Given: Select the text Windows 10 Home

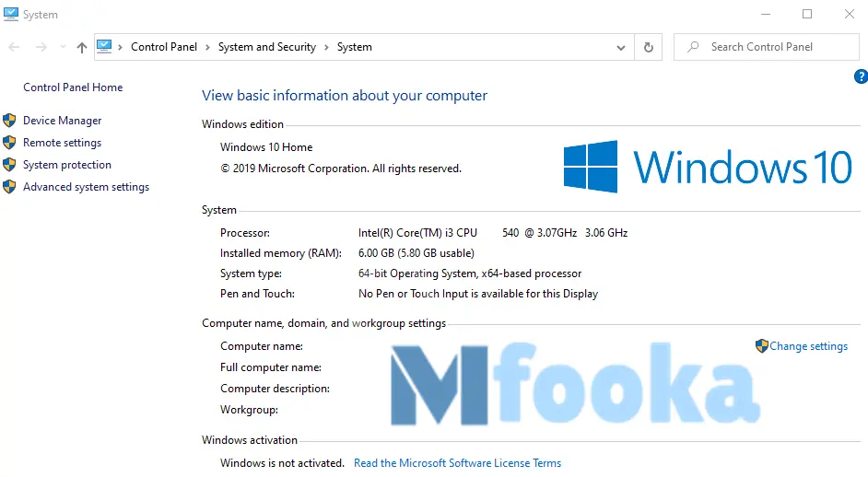Looking at the screenshot, I should click(x=266, y=147).
